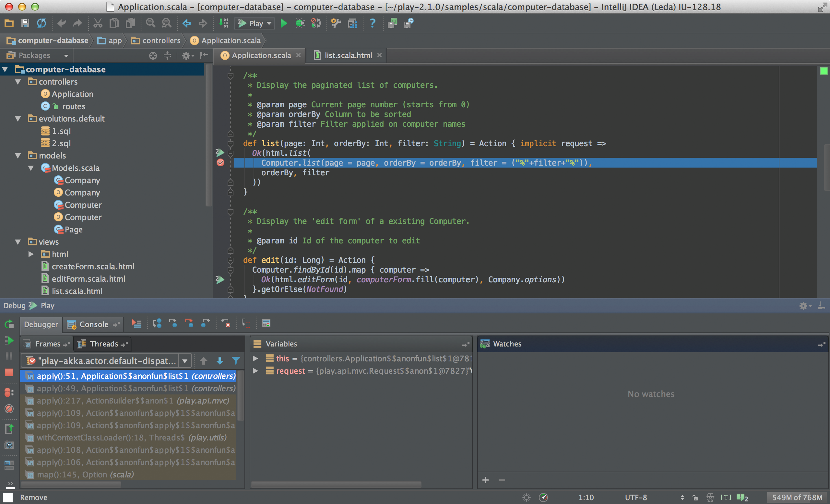The width and height of the screenshot is (830, 504).
Task: Click the Cut scissors icon
Action: pyautogui.click(x=98, y=23)
